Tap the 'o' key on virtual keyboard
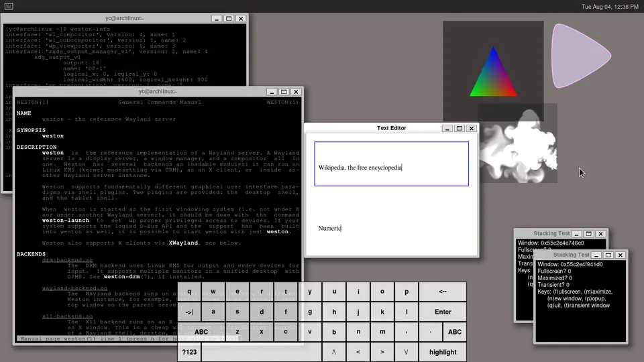644x362 pixels. (382, 292)
